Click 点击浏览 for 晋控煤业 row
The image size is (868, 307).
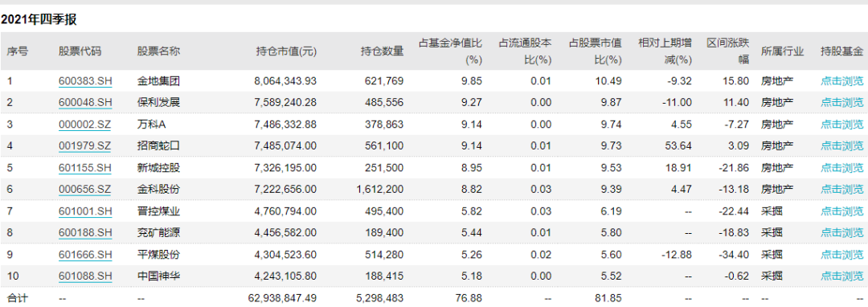click(841, 211)
